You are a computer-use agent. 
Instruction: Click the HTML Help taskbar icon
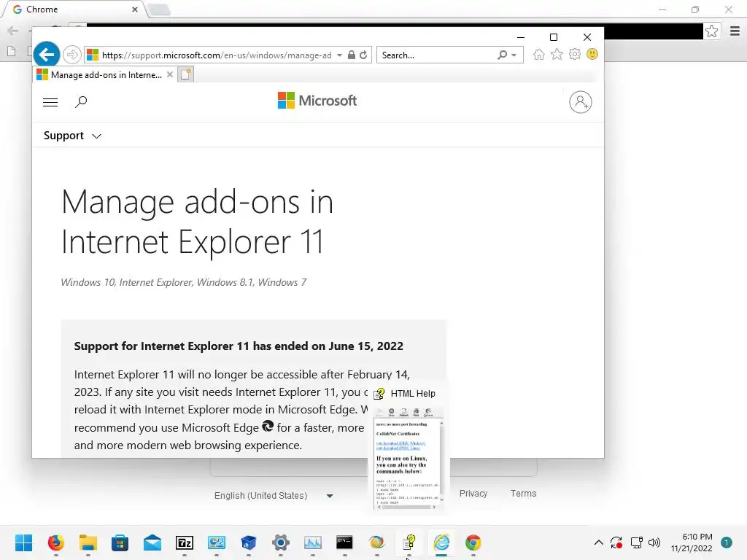(409, 542)
